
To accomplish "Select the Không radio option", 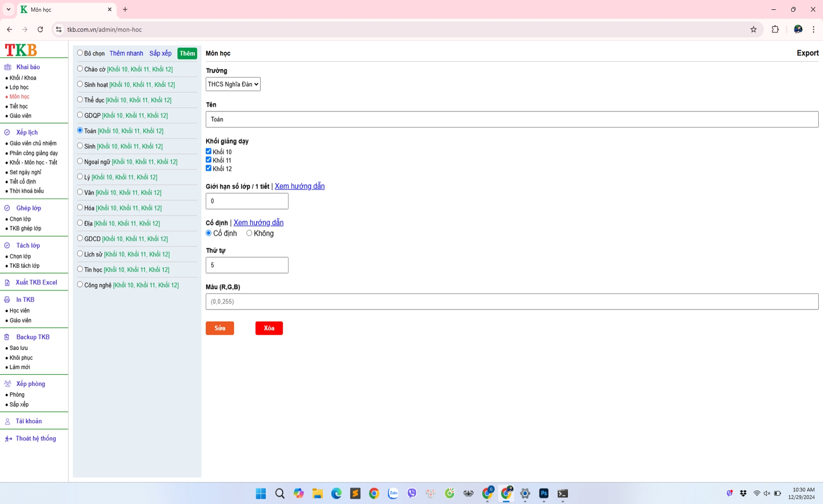I will pyautogui.click(x=249, y=233).
